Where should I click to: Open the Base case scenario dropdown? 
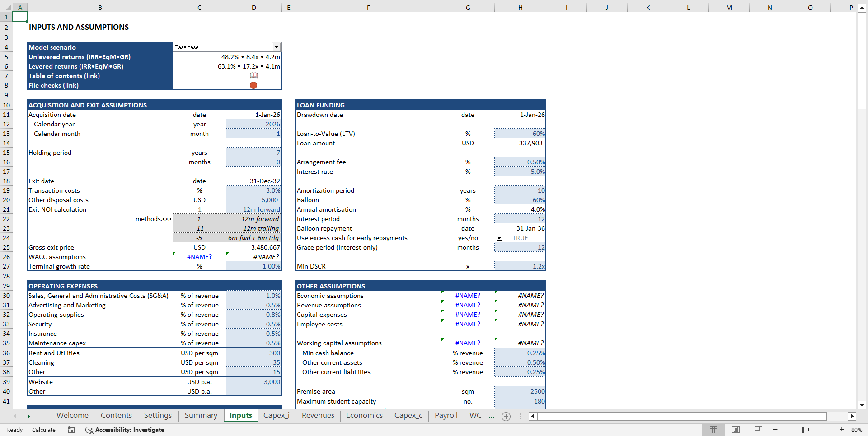[277, 46]
